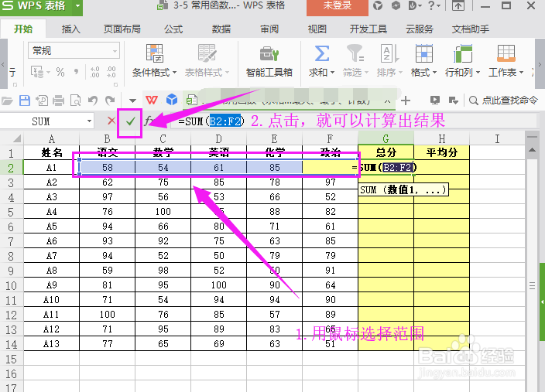Open the WPS 表格 application menu arrow
Viewport: 545px width, 392px height.
pyautogui.click(x=78, y=6)
